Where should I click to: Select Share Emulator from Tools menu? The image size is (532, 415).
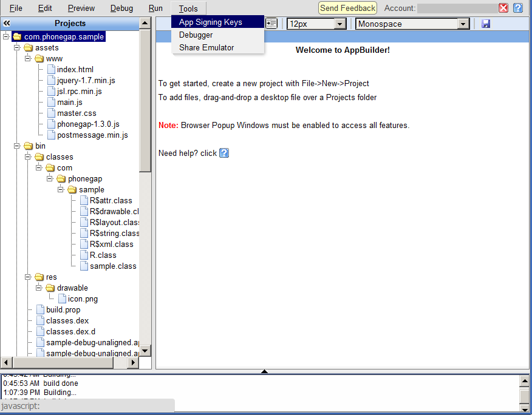(x=217, y=47)
